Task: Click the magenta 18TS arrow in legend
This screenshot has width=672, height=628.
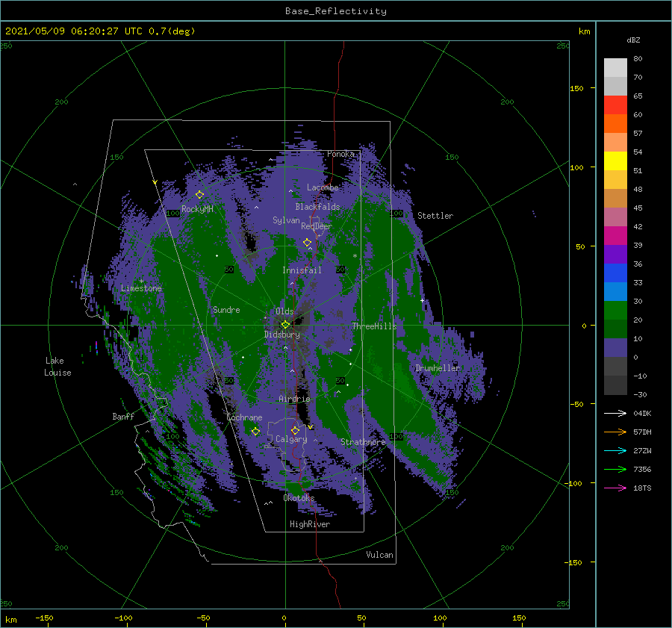Action: click(x=615, y=488)
